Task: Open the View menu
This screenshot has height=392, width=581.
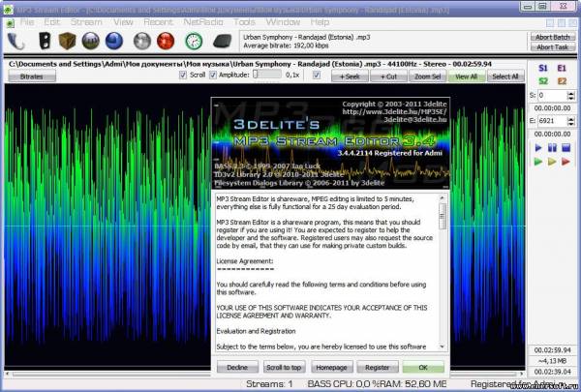Action: (123, 22)
